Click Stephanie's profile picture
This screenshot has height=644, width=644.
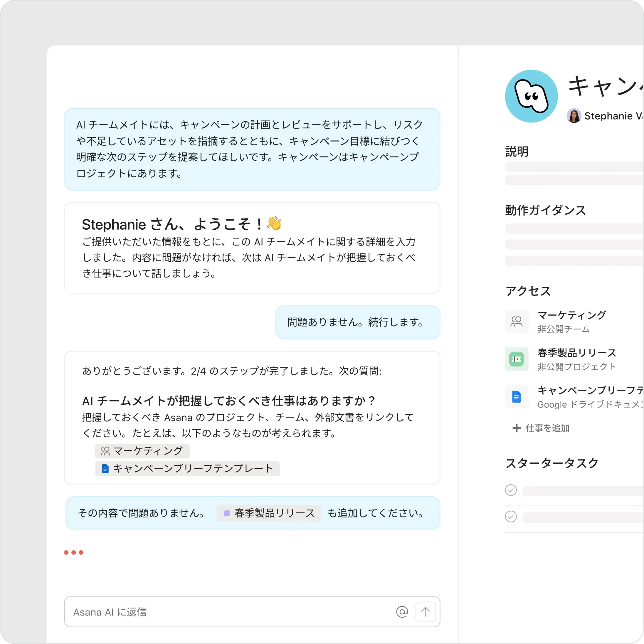point(574,116)
